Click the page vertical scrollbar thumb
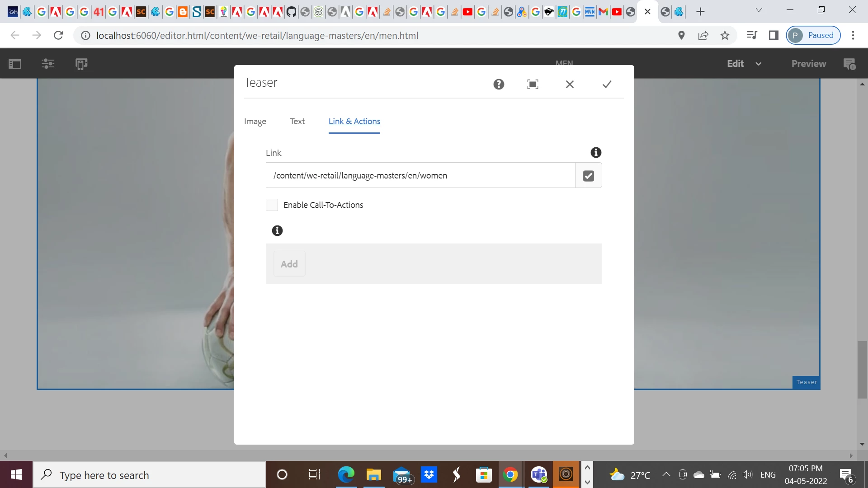The height and width of the screenshot is (488, 868). (862, 370)
